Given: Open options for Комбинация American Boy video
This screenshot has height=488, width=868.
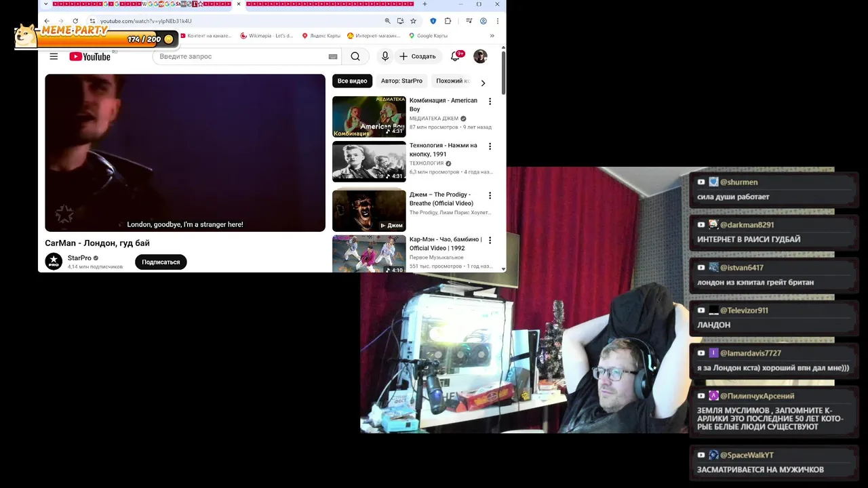Looking at the screenshot, I should 490,102.
